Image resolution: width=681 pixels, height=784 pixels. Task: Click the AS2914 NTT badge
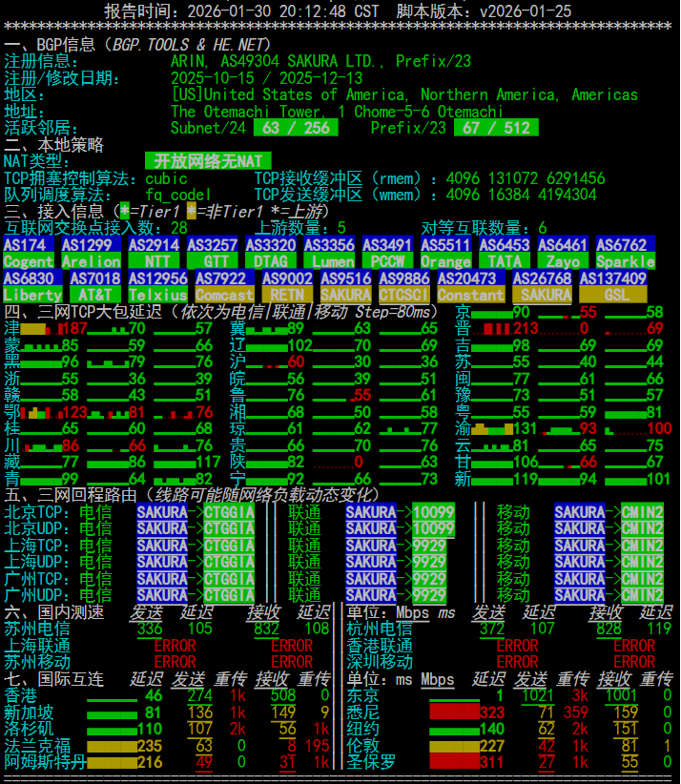(154, 253)
